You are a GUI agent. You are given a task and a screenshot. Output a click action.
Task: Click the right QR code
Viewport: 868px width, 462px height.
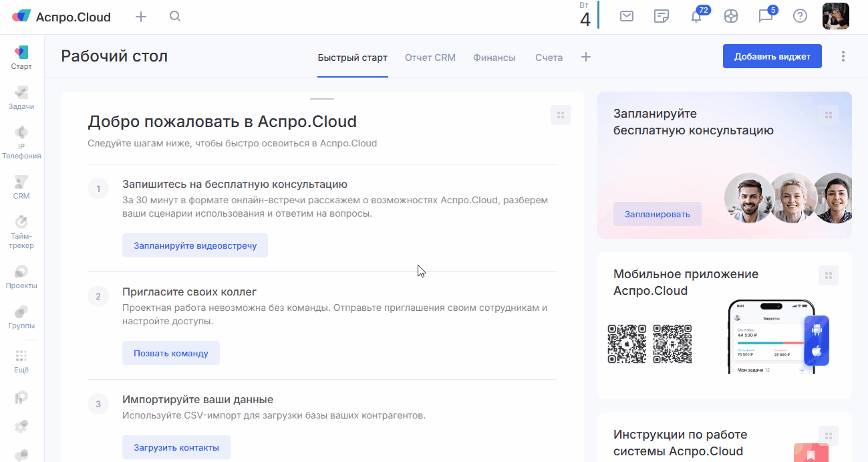672,344
